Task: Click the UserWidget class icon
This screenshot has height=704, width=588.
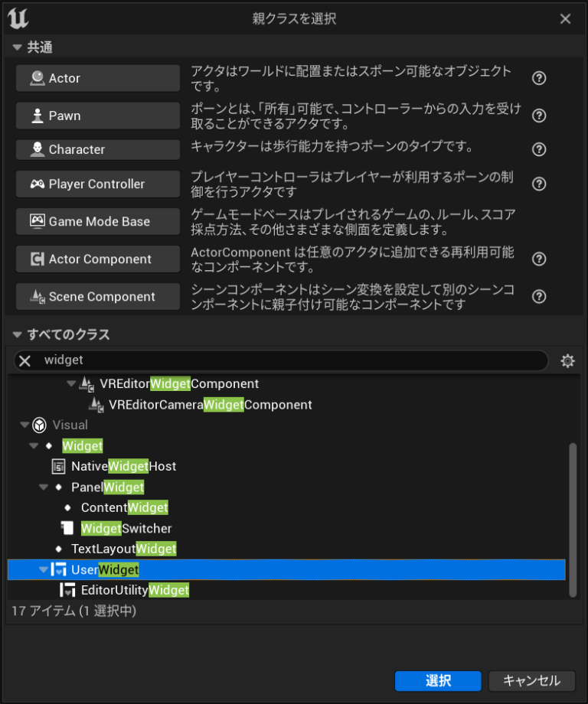Action: pyautogui.click(x=58, y=570)
